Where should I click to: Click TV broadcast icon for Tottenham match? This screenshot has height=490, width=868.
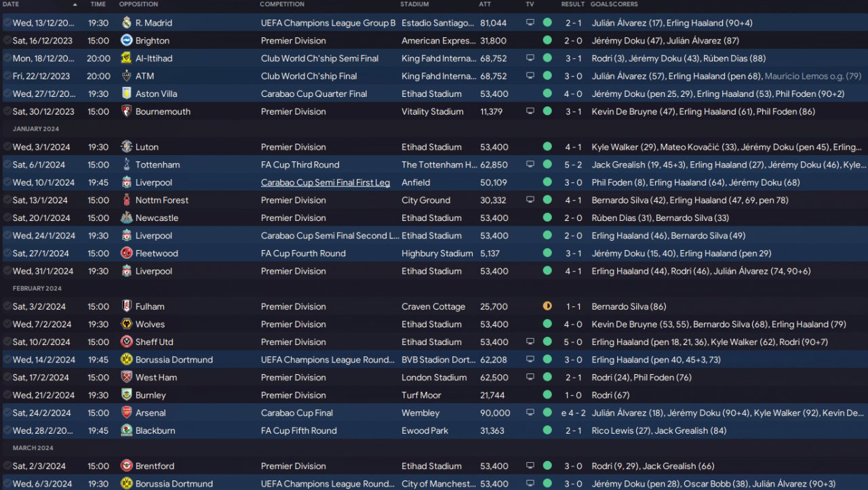[x=530, y=165]
